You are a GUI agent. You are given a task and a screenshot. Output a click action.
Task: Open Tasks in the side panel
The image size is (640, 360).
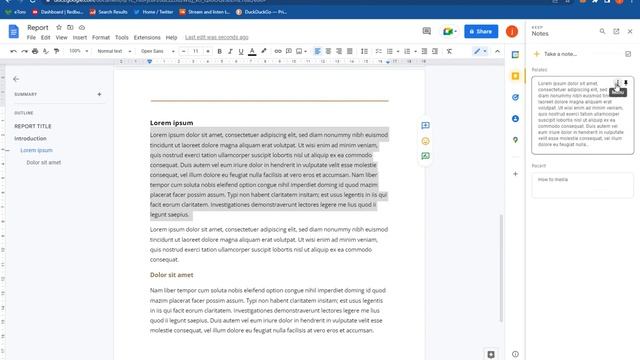pyautogui.click(x=515, y=97)
